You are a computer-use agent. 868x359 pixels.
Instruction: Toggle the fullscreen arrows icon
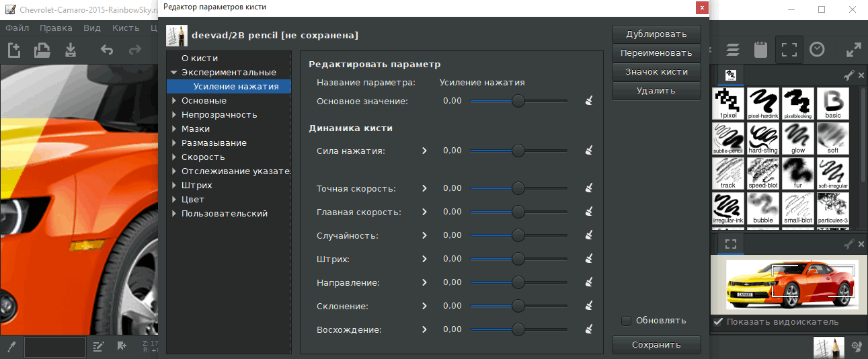click(x=853, y=50)
